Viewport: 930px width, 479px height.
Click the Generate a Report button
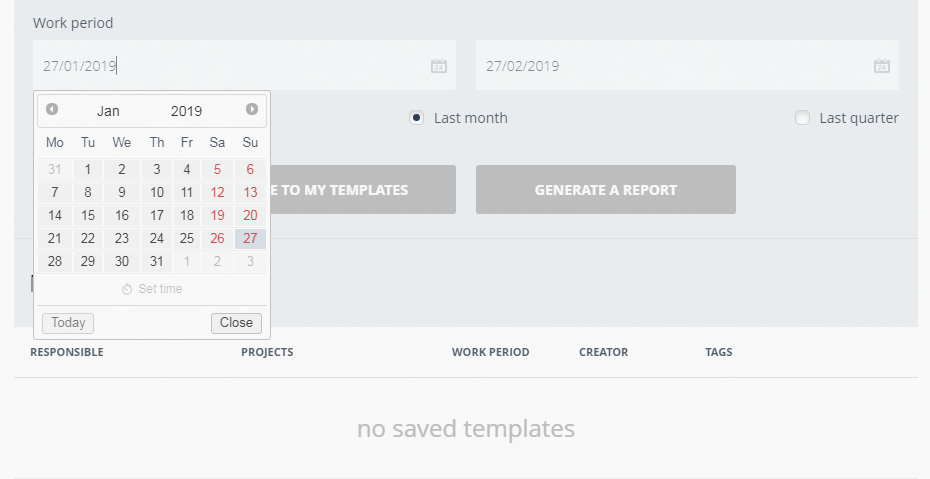(606, 190)
